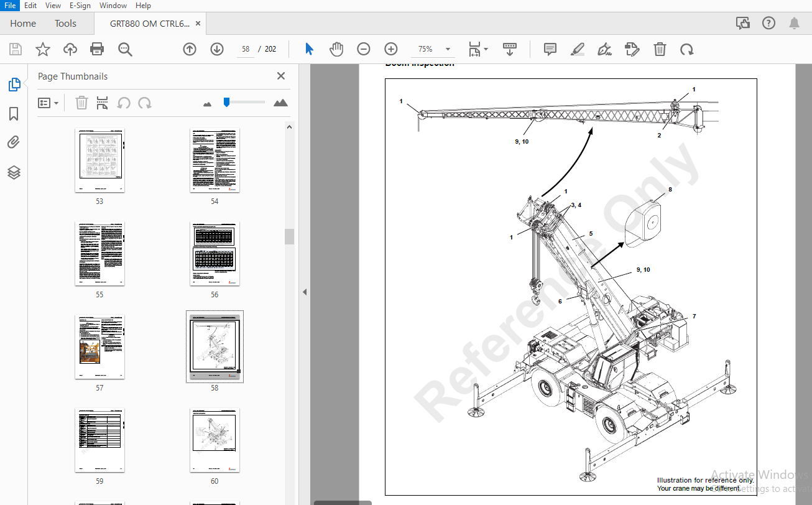Select page 54 thumbnail
812x505 pixels.
pos(215,160)
